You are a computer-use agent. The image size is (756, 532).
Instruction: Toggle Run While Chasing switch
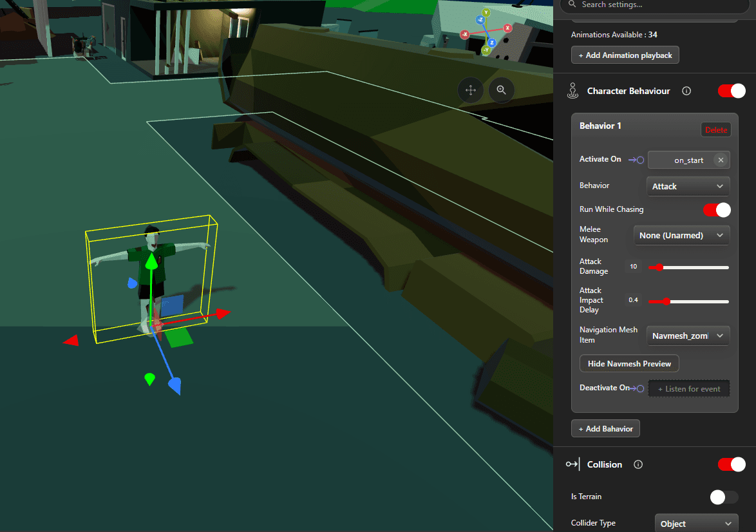pos(717,210)
